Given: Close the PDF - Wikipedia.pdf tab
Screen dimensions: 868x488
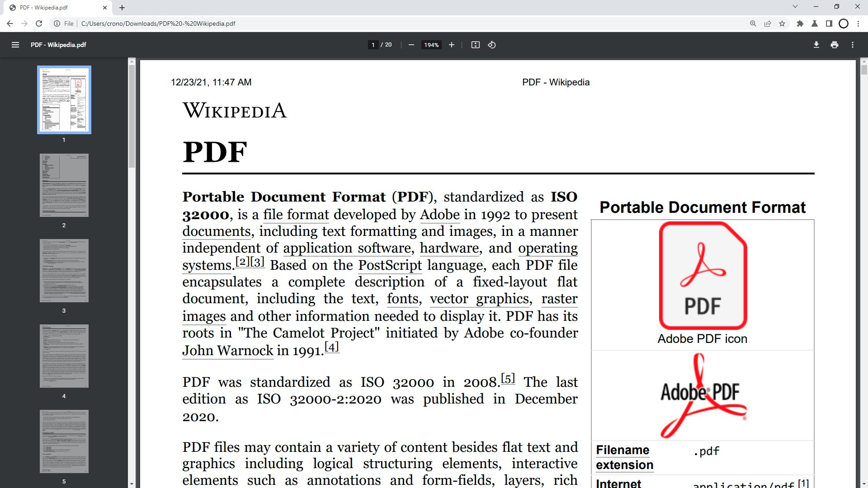Looking at the screenshot, I should pyautogui.click(x=105, y=8).
